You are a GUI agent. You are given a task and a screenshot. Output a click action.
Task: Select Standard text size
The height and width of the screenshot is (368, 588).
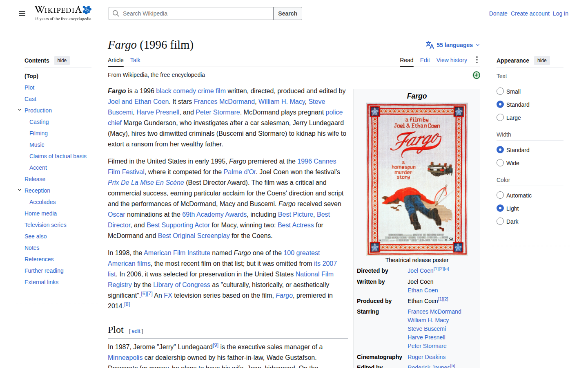coord(500,104)
